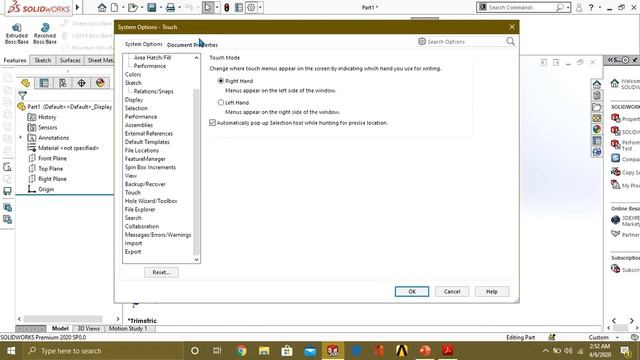Print using the Print icon

[171, 7]
